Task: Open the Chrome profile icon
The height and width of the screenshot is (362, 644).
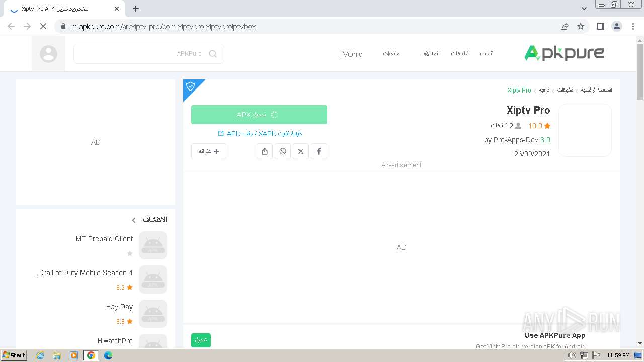Action: point(616,26)
